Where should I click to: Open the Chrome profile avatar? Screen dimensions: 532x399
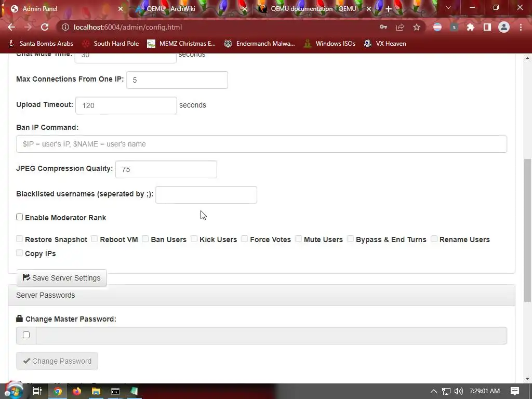(x=504, y=27)
